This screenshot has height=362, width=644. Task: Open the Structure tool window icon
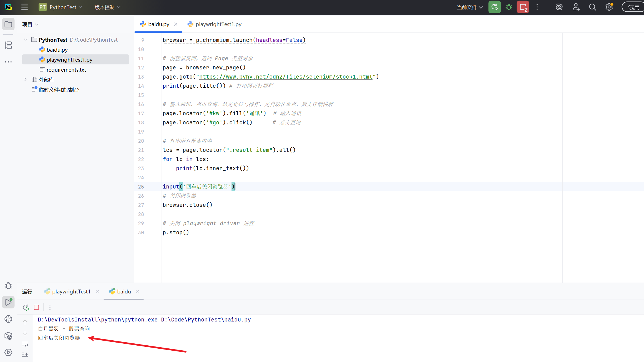pos(8,45)
